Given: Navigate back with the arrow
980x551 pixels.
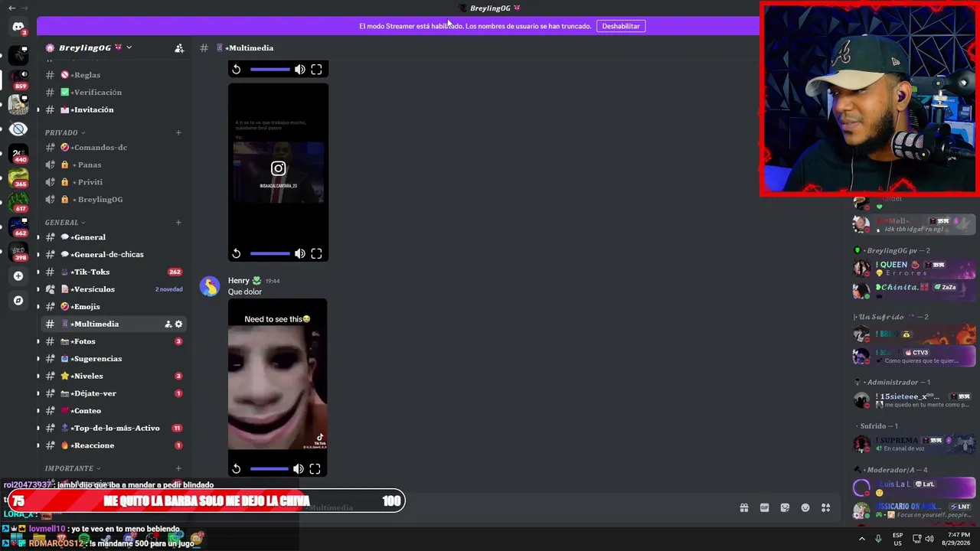Looking at the screenshot, I should click(11, 8).
